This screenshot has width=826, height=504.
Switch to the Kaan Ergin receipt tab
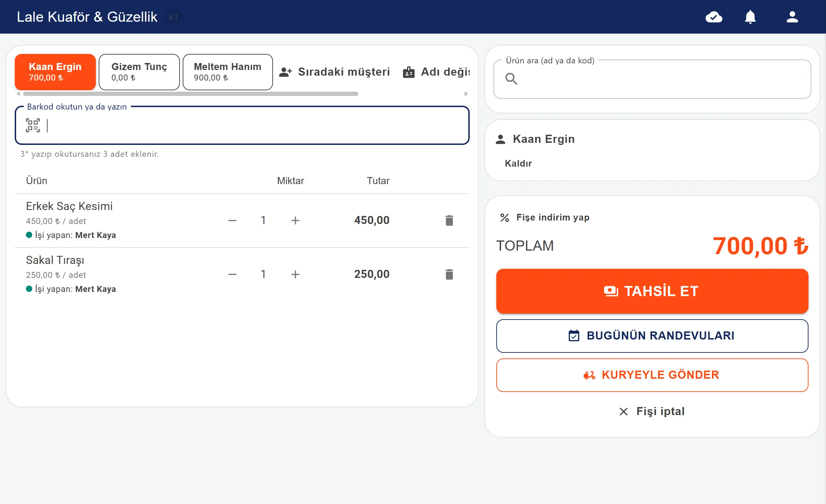(55, 72)
